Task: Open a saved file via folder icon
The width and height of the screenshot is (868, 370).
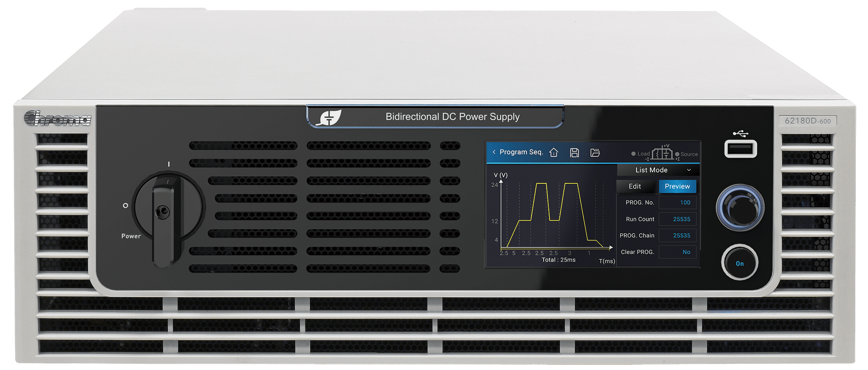Action: tap(595, 153)
